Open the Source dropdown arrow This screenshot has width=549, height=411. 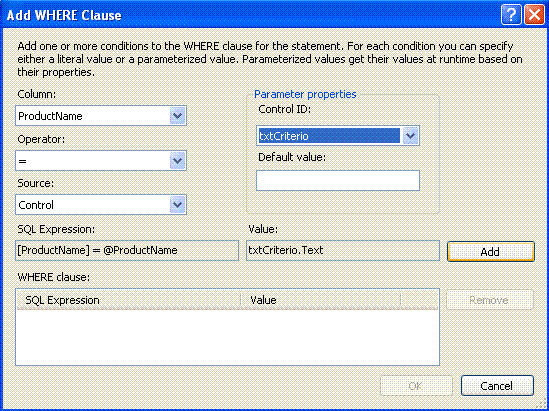(178, 204)
